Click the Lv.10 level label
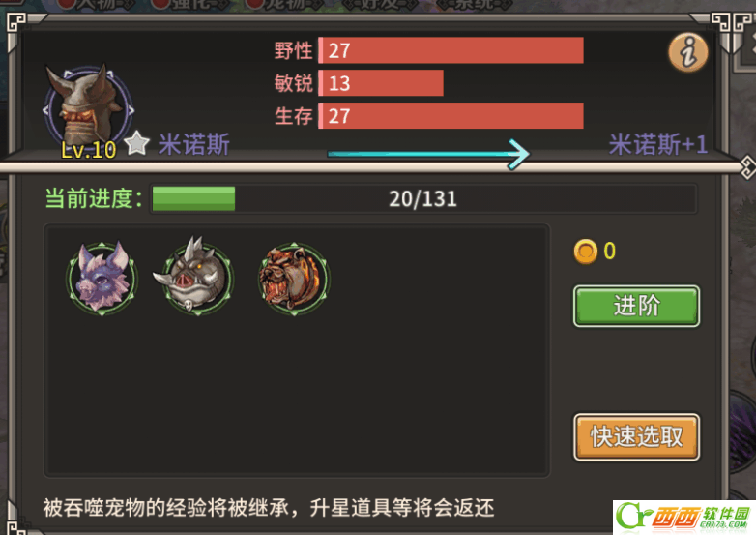Screen dimensions: 756x535 88,151
